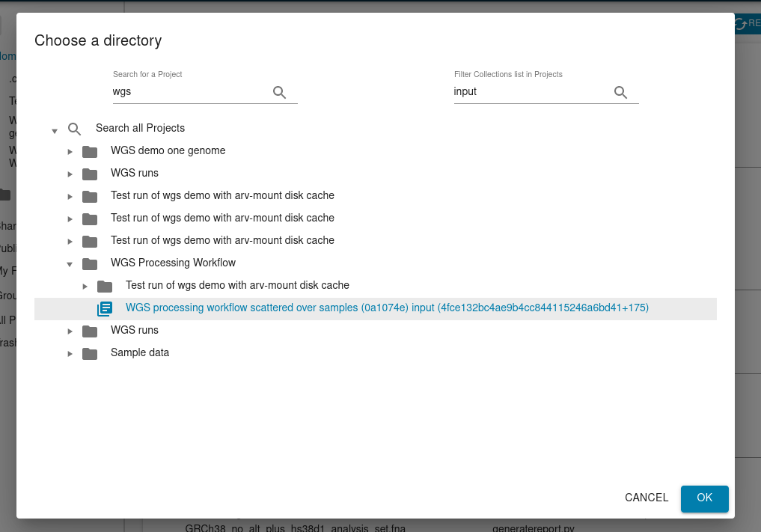Screen dimensions: 761x532
Task: Select the WGS demo one genome project
Action: coord(168,150)
